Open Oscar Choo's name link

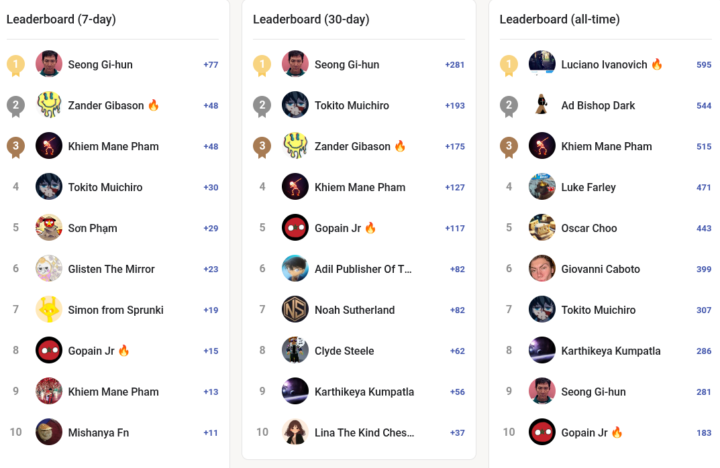(589, 228)
